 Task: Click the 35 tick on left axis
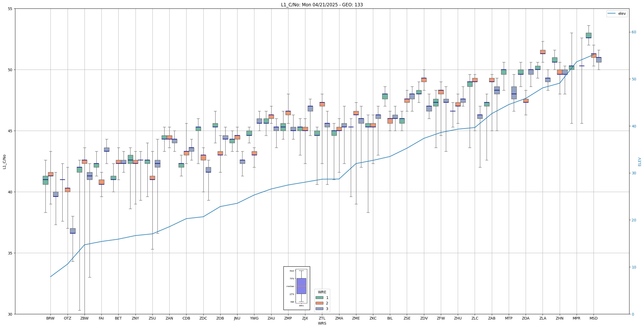10,253
